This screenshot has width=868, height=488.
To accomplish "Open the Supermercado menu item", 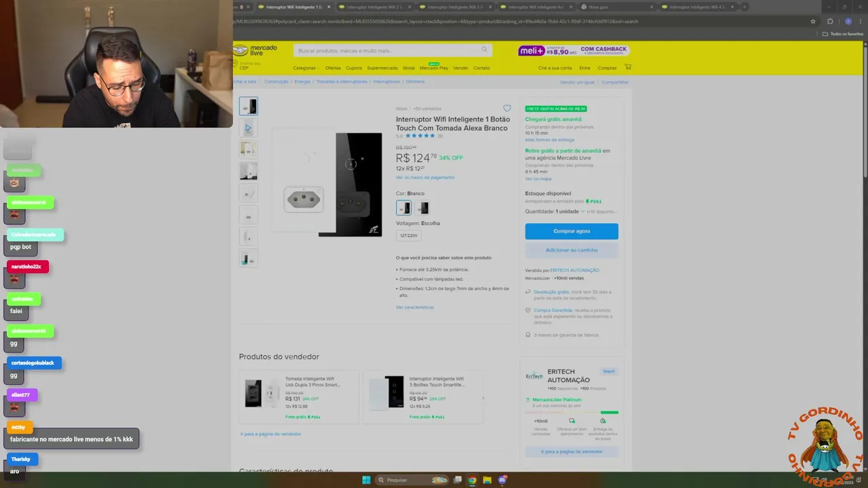I will click(x=382, y=68).
